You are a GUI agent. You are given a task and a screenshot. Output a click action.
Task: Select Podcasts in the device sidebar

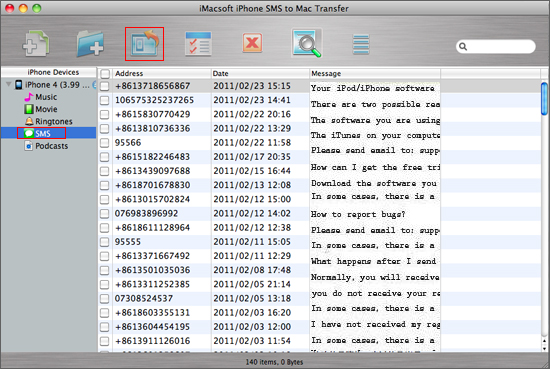click(x=46, y=146)
